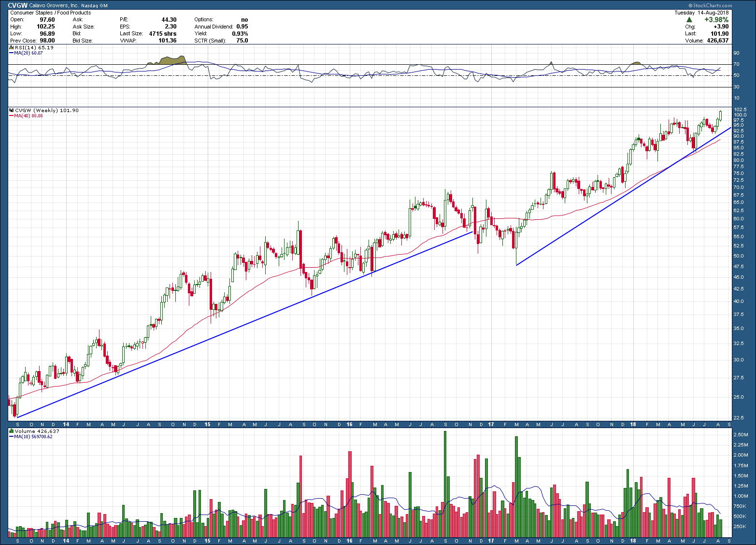This screenshot has height=545, width=756.
Task: Click the 90 label on RSI axis
Action: click(x=737, y=53)
